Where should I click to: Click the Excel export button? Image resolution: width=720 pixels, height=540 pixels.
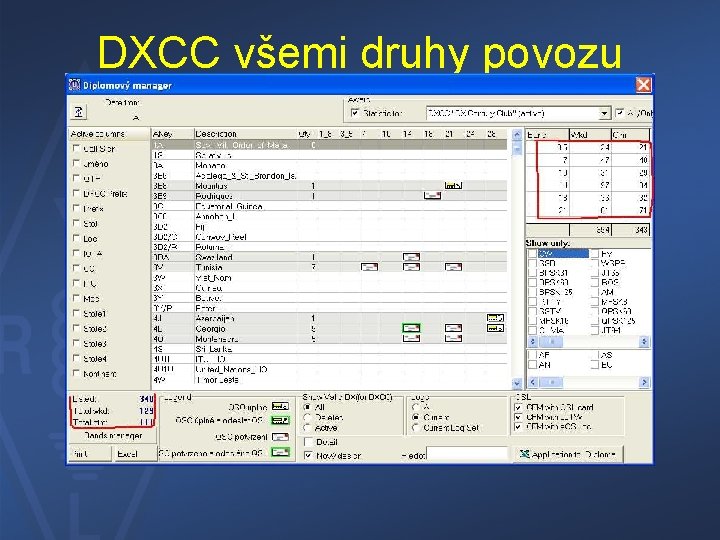click(x=134, y=454)
